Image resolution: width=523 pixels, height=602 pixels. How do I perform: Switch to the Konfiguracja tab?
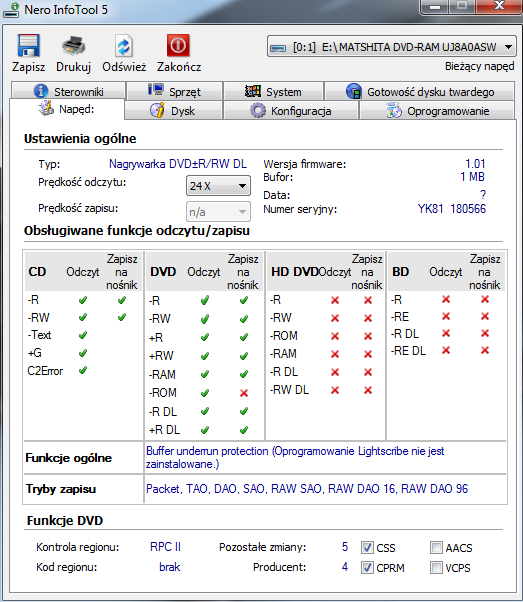point(291,111)
